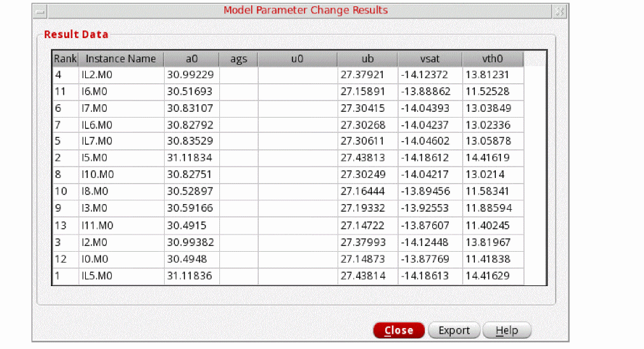Screen dimensions: 644x349
Task: Select instance I3.M0 cell
Action: pyautogui.click(x=121, y=208)
